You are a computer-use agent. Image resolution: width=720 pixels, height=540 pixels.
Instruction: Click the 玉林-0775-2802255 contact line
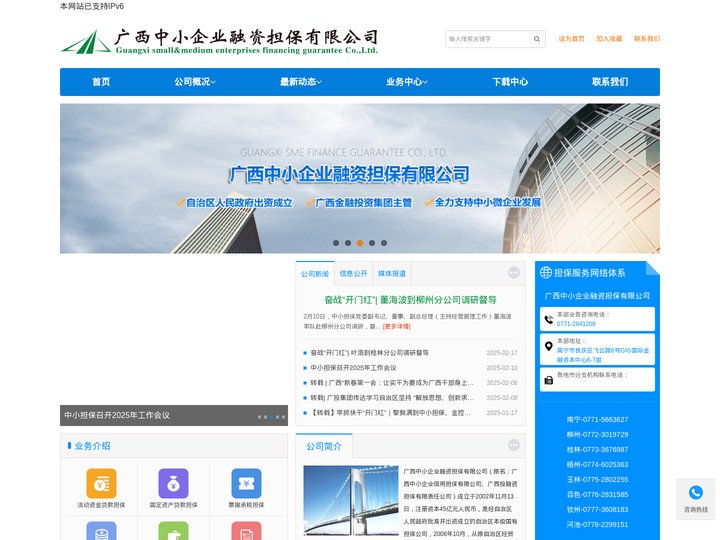597,479
